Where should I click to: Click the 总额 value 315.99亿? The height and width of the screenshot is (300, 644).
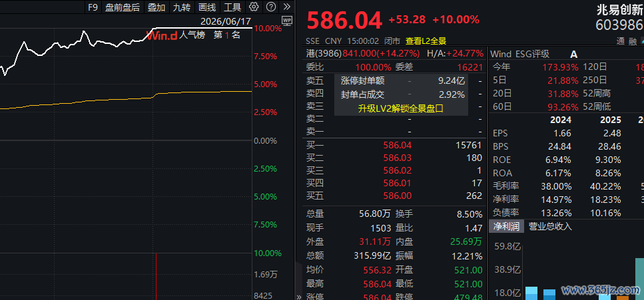(x=372, y=255)
